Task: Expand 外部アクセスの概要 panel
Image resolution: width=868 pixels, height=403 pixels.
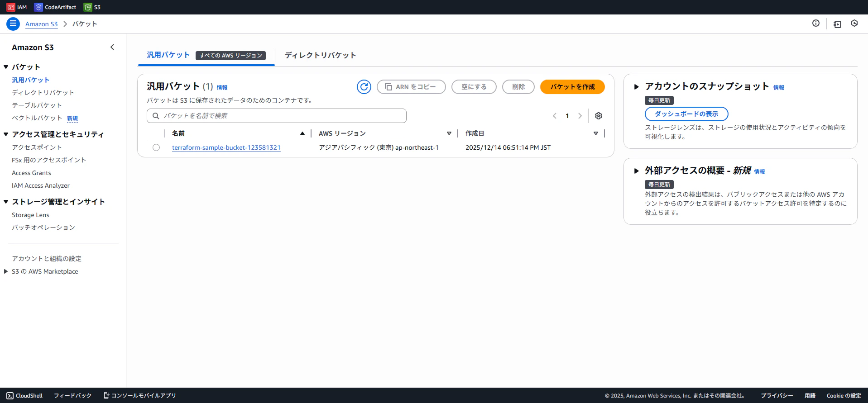Action: click(636, 171)
